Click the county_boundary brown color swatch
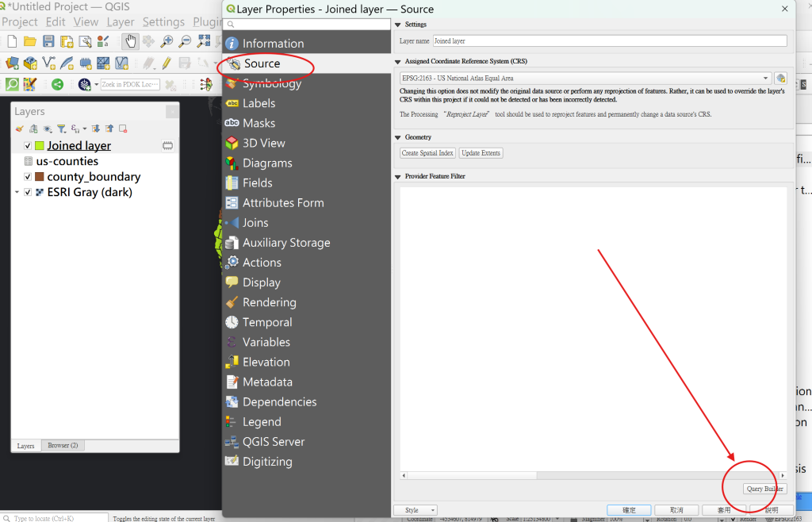 click(40, 177)
